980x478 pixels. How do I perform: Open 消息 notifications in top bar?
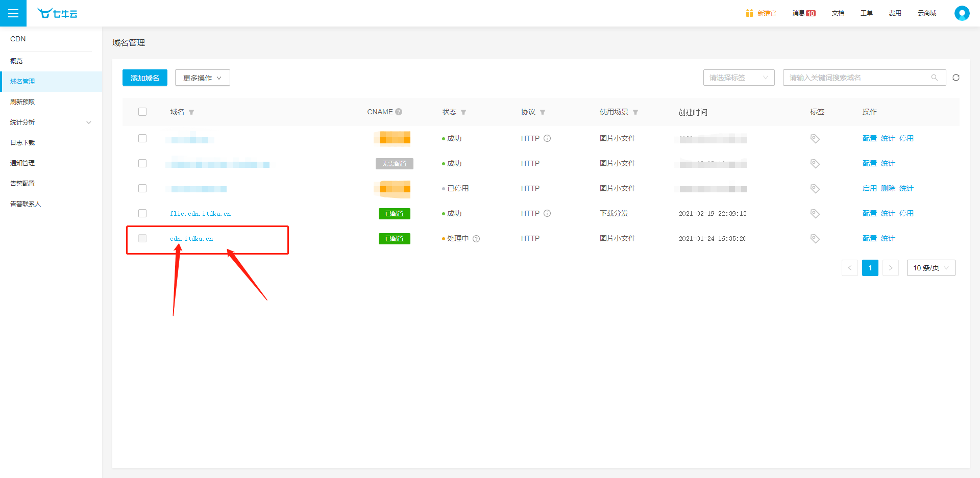[x=804, y=13]
